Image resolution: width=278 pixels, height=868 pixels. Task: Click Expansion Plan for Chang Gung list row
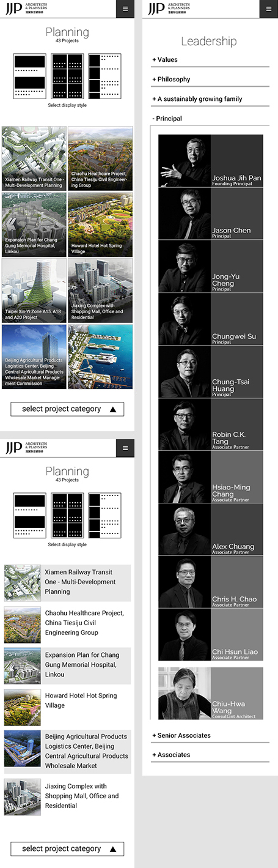[67, 665]
